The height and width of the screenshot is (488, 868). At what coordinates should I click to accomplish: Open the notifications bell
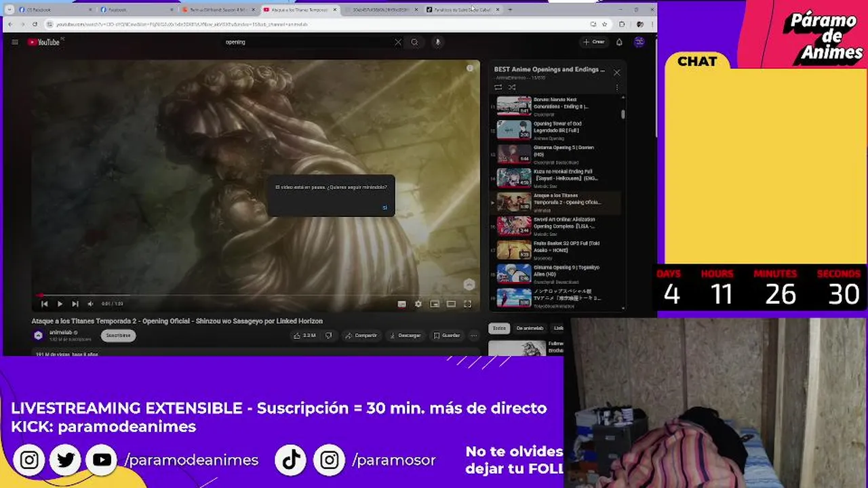pyautogui.click(x=619, y=42)
